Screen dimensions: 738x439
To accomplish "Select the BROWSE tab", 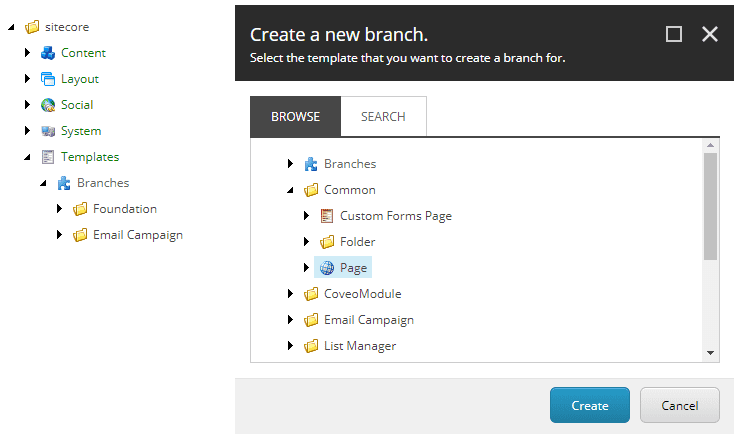I will click(x=295, y=117).
